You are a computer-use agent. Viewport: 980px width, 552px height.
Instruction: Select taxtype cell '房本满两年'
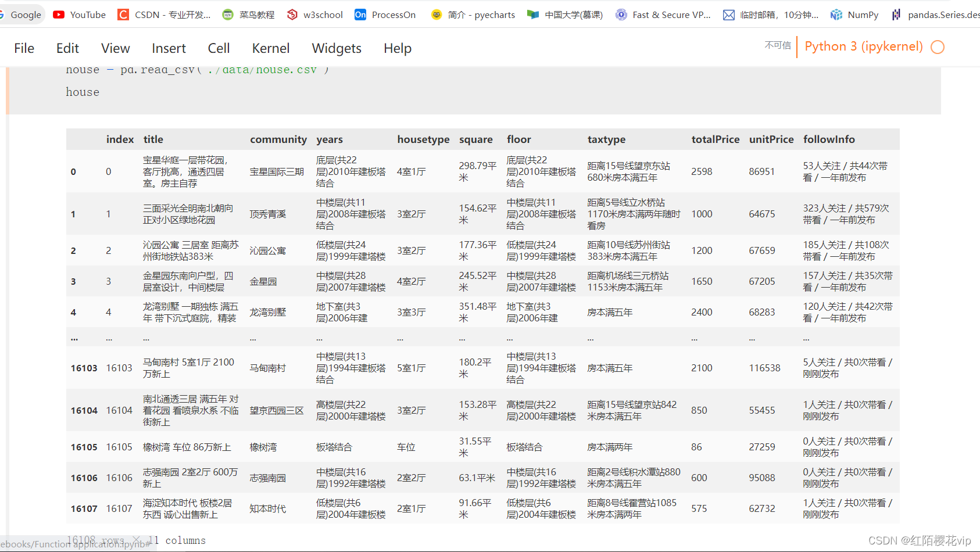(610, 447)
